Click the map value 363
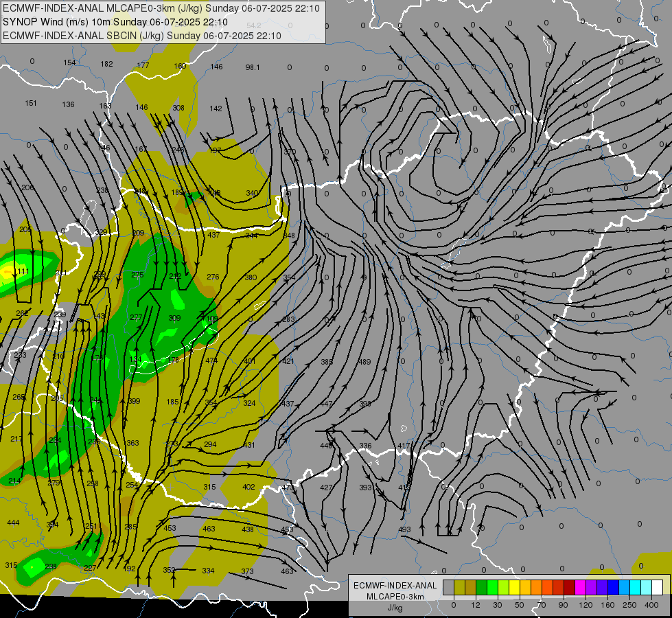Image resolution: width=672 pixels, height=618 pixels. (x=133, y=443)
